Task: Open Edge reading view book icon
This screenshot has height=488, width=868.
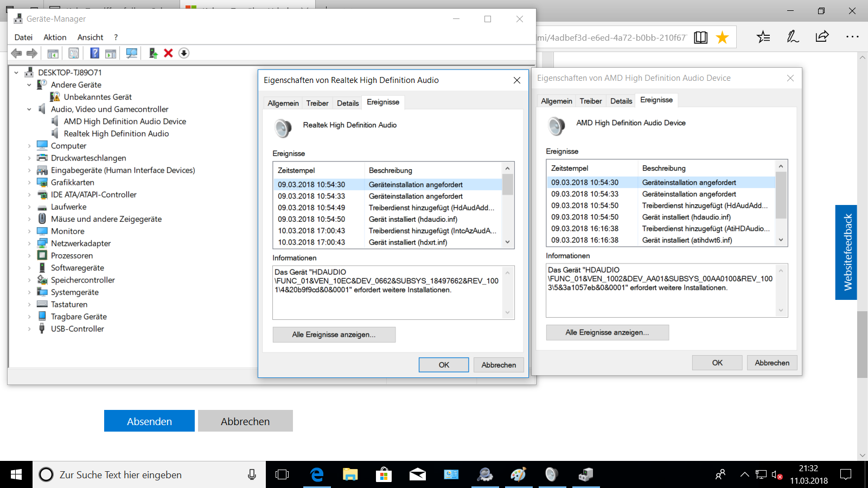Action: click(701, 37)
